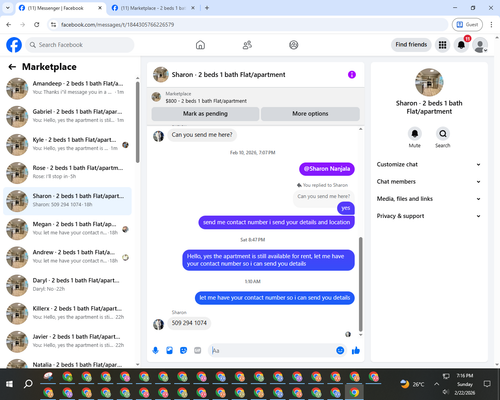Click the 509 294 1074 message

click(189, 323)
